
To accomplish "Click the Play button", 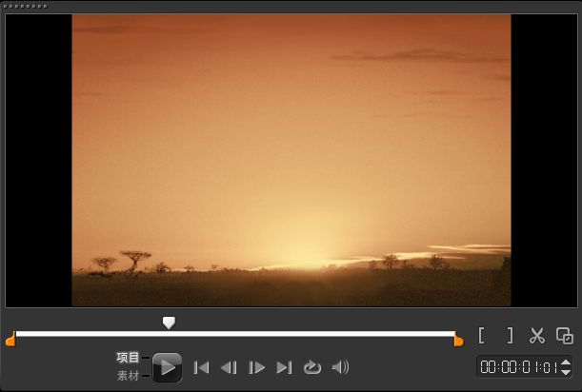I will coord(168,367).
